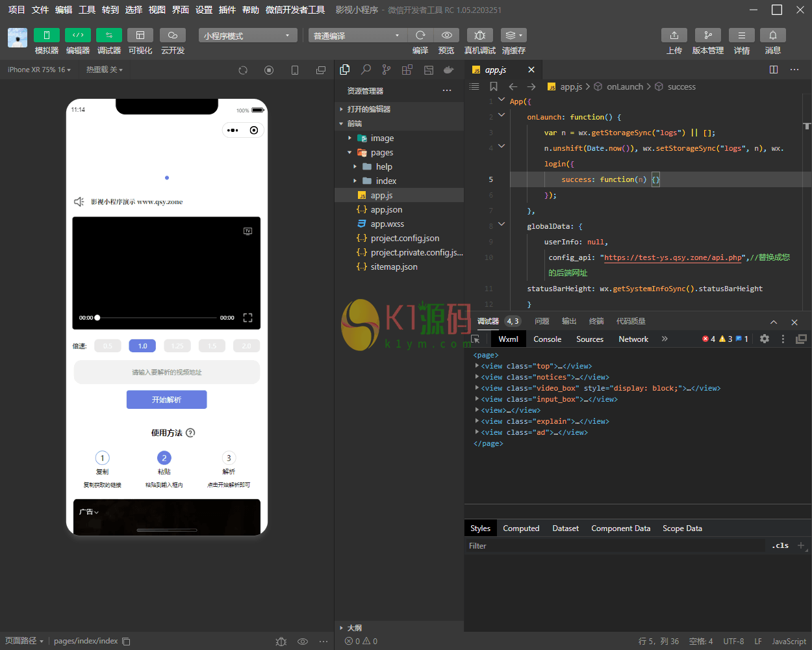Open the search icon in sidebar
812x650 pixels.
(366, 70)
